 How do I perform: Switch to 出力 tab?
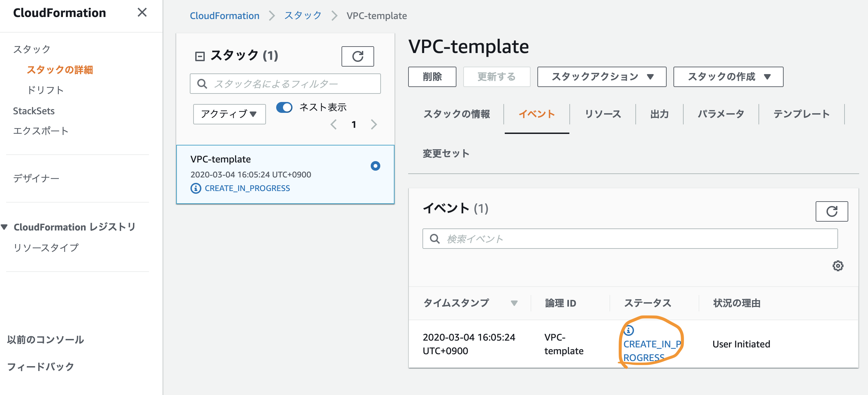click(660, 114)
